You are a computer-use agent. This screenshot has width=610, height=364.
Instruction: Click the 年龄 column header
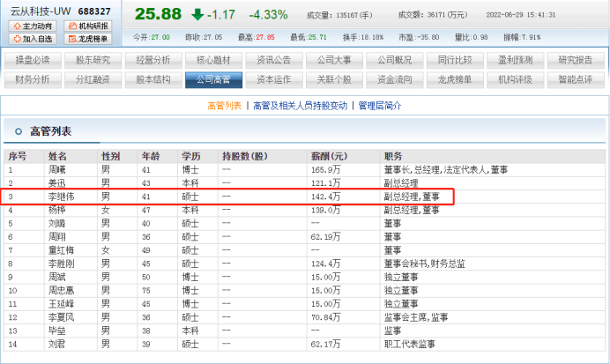[151, 156]
